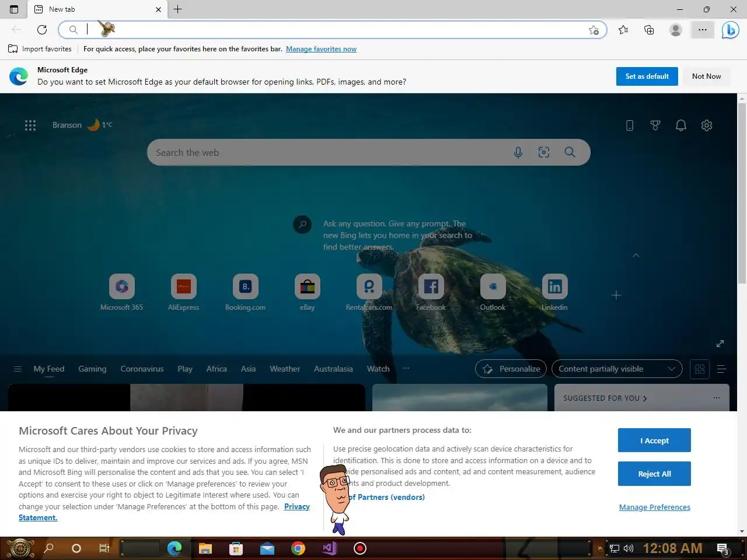Open Branson weather widget
This screenshot has height=560, width=747.
pos(82,125)
